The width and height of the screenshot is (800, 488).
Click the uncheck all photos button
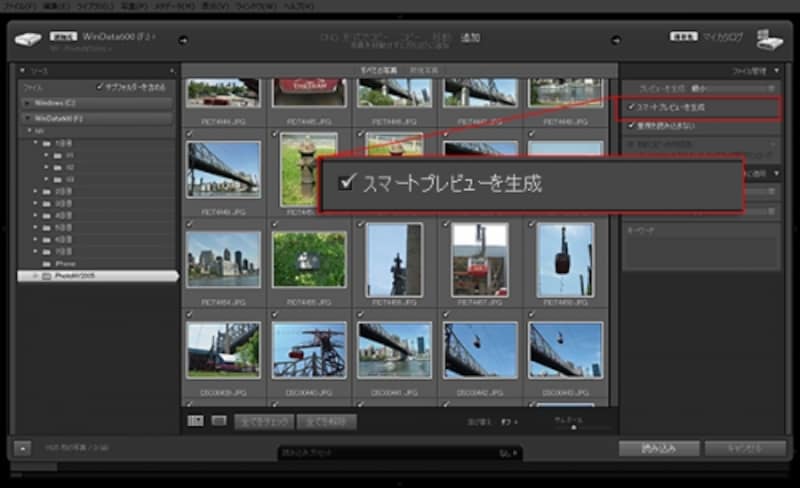pos(326,422)
